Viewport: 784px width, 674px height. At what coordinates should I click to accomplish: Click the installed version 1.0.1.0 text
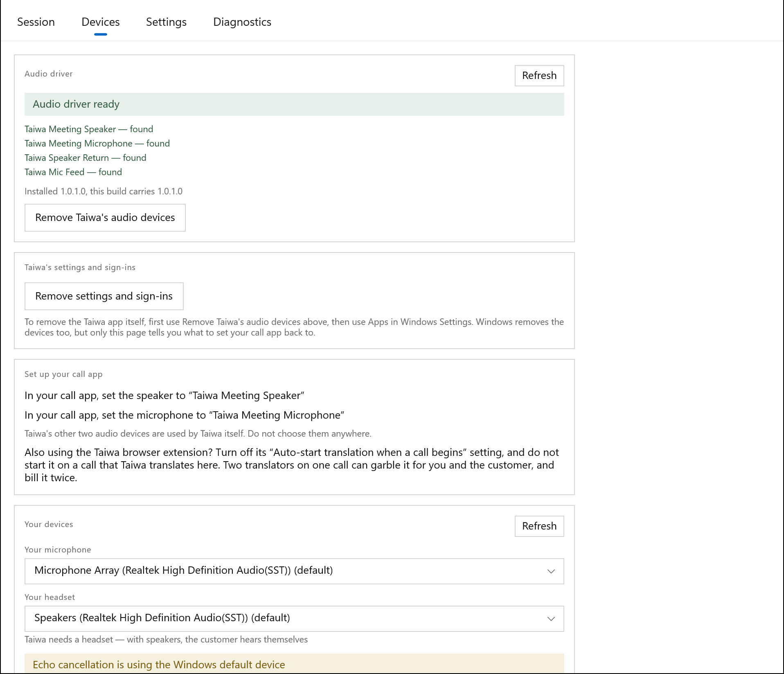(x=104, y=192)
